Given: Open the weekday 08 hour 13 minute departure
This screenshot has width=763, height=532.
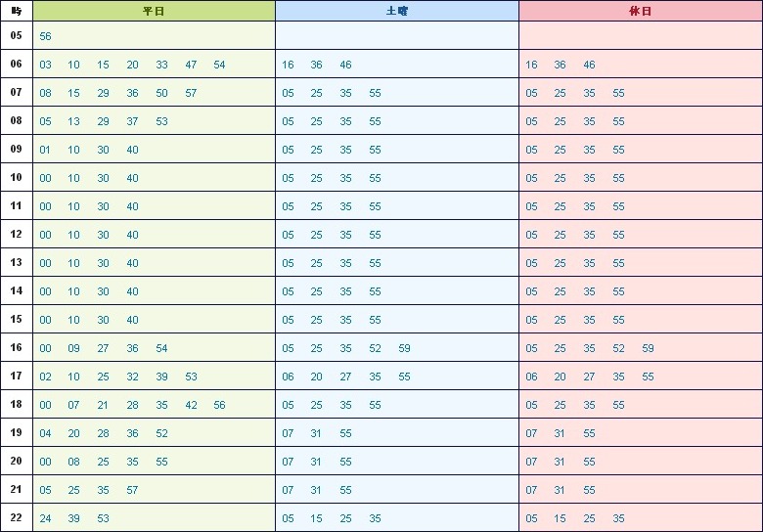Looking at the screenshot, I should click(x=73, y=121).
